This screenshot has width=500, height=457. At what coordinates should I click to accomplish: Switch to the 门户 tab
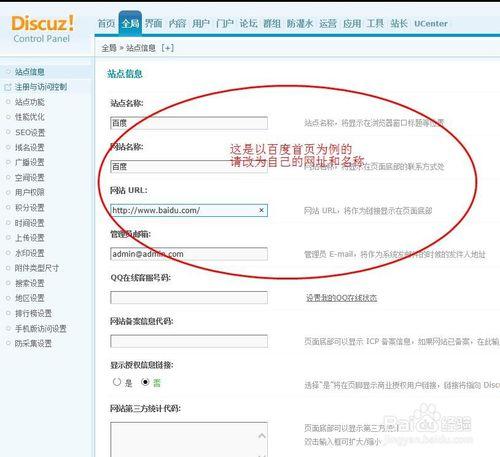[225, 23]
